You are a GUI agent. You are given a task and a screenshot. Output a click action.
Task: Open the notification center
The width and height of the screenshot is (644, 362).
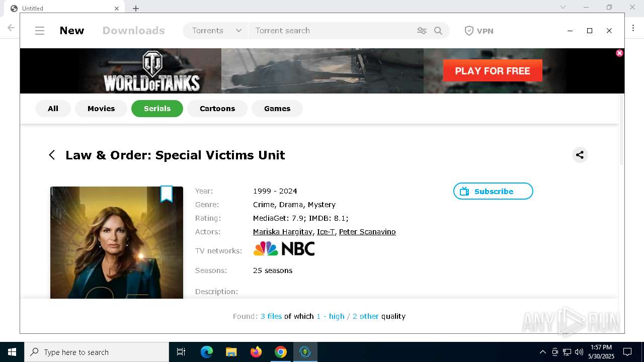[x=627, y=352]
